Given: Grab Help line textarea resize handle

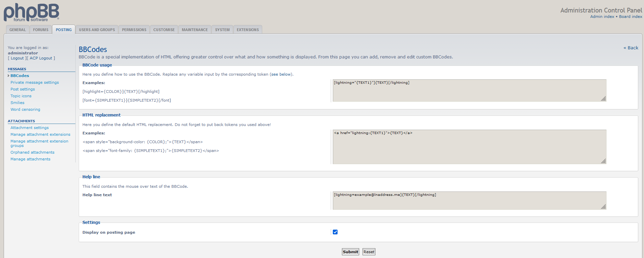Looking at the screenshot, I should point(603,207).
